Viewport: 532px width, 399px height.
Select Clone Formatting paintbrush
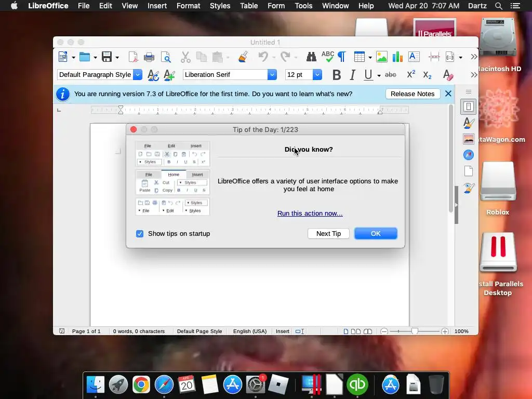coord(243,57)
